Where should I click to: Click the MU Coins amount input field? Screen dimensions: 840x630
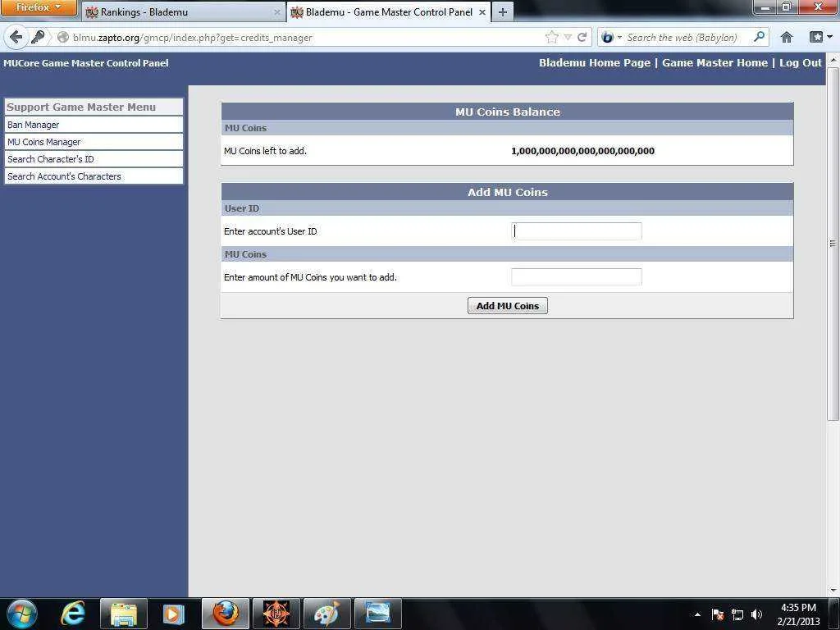577,277
